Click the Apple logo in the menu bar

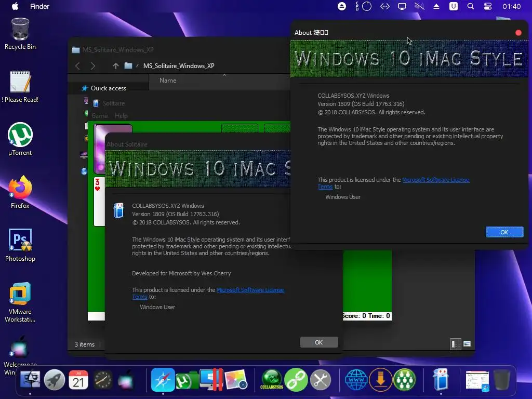15,6
